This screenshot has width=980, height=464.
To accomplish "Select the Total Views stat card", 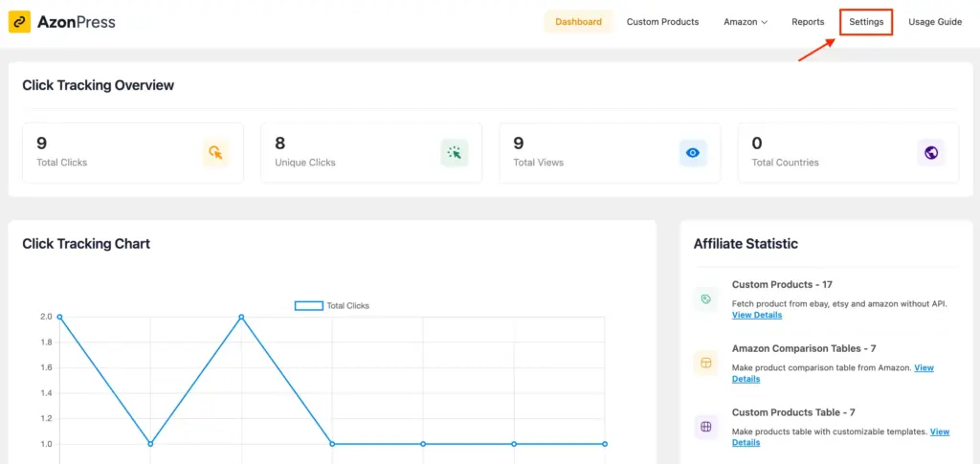I will click(x=610, y=153).
